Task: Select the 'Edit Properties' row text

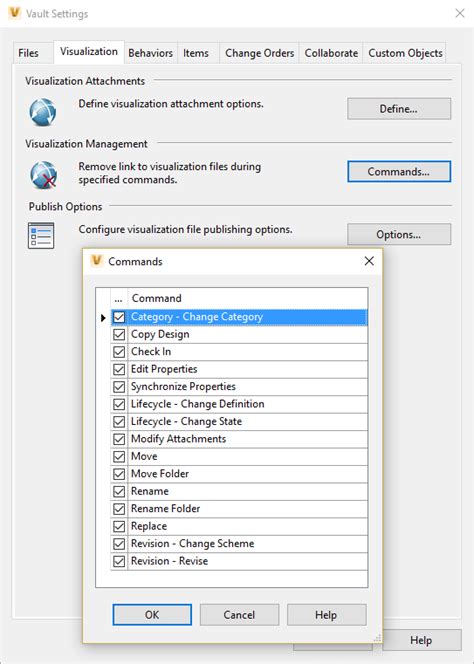Action: click(x=164, y=369)
